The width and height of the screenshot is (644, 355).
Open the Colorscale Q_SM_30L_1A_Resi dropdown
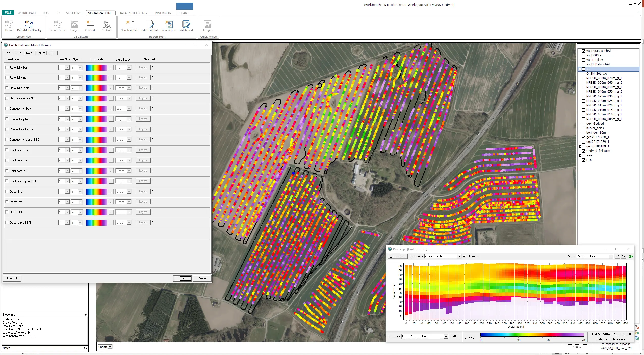[446, 336]
